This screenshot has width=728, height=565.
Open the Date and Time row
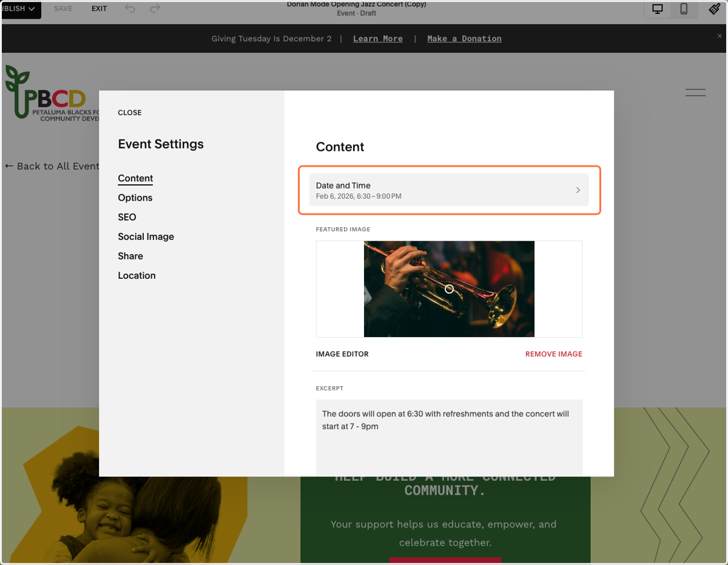click(x=449, y=190)
